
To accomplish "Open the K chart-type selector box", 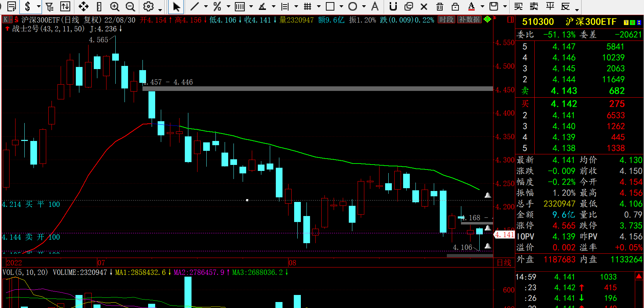I will (7, 20).
